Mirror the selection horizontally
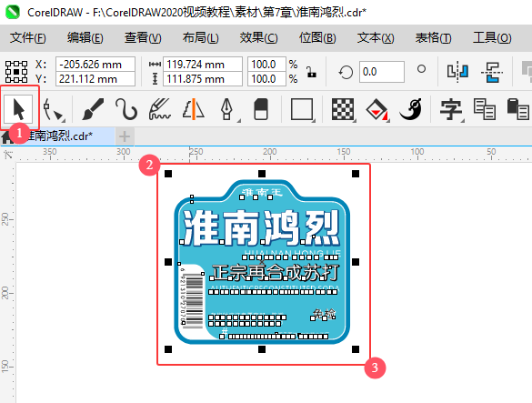532x403 pixels. 457,72
